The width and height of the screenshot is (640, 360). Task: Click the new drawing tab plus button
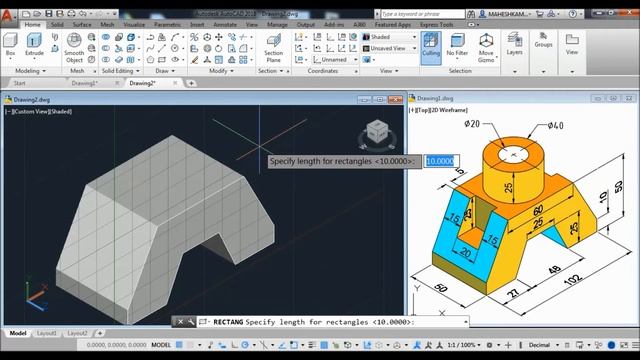pos(191,83)
